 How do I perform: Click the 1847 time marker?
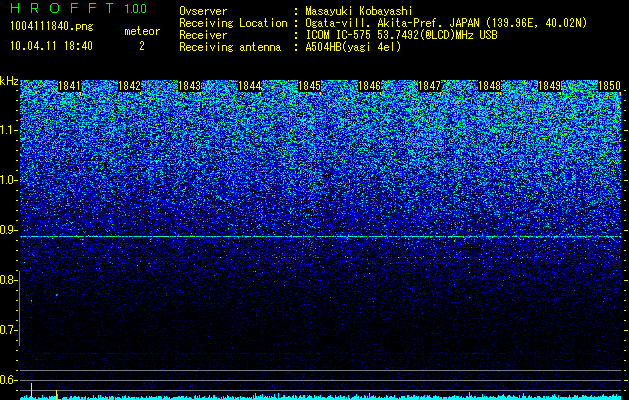pos(430,86)
